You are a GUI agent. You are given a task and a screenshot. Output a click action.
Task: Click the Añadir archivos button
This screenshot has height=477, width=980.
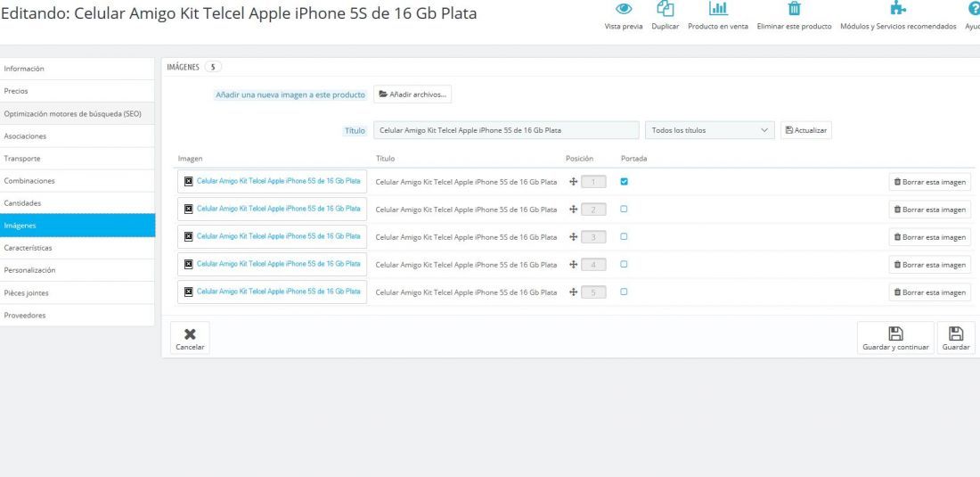(412, 95)
